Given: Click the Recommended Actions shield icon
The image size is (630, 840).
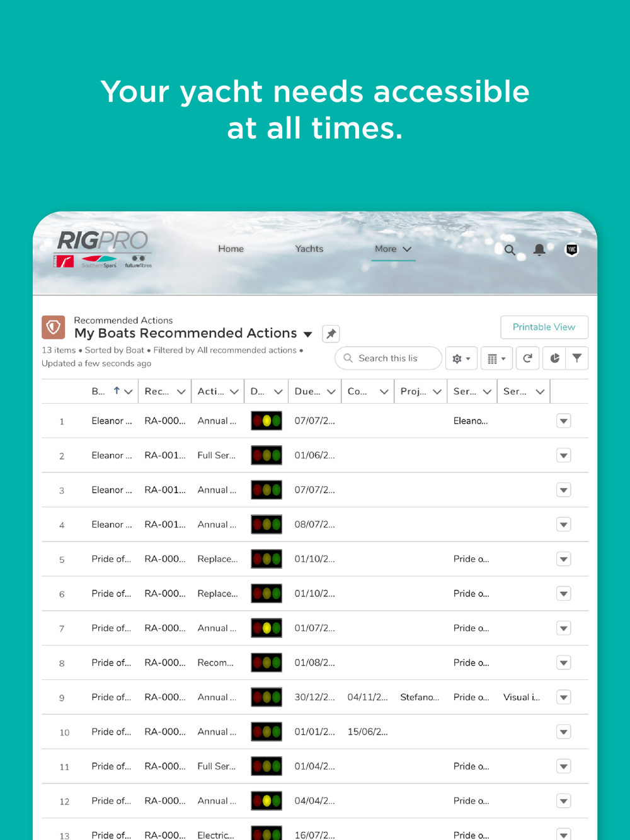Looking at the screenshot, I should 54,327.
